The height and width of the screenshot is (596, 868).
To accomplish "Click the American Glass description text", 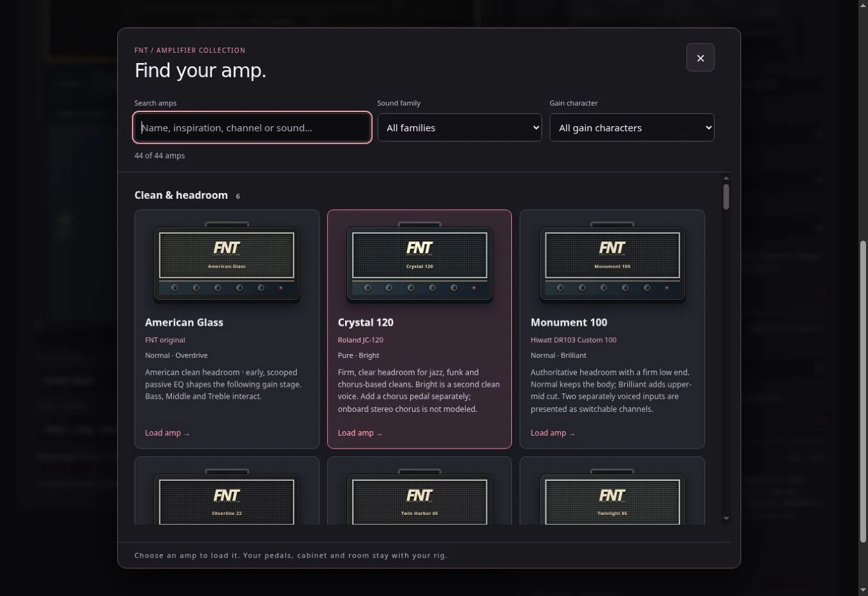I will (x=223, y=384).
